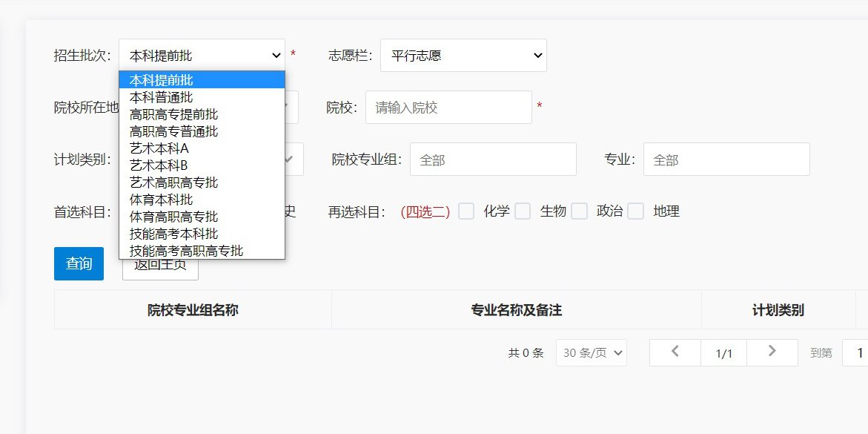
Task: Click the 1/1 page indicator
Action: 723,353
